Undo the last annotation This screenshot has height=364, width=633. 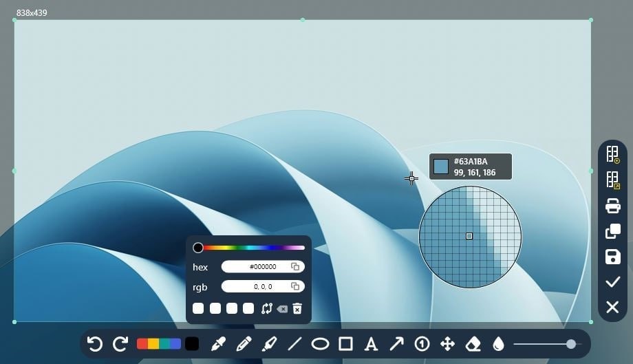(x=95, y=344)
